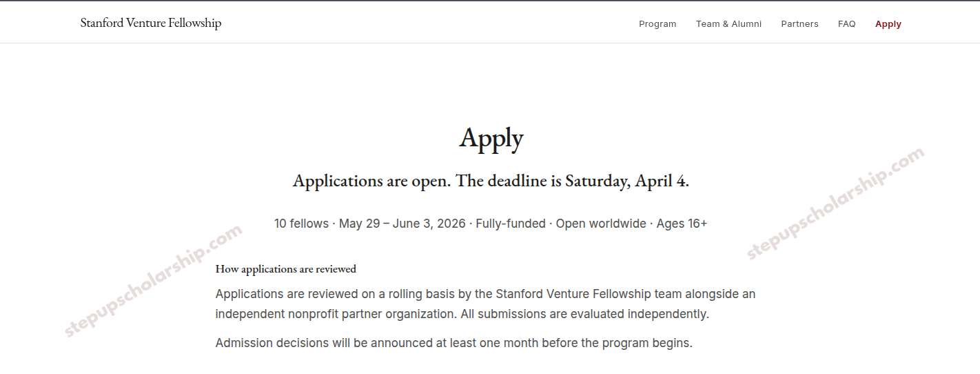Image resolution: width=980 pixels, height=374 pixels.
Task: Open the Program navigation link
Action: 657,24
